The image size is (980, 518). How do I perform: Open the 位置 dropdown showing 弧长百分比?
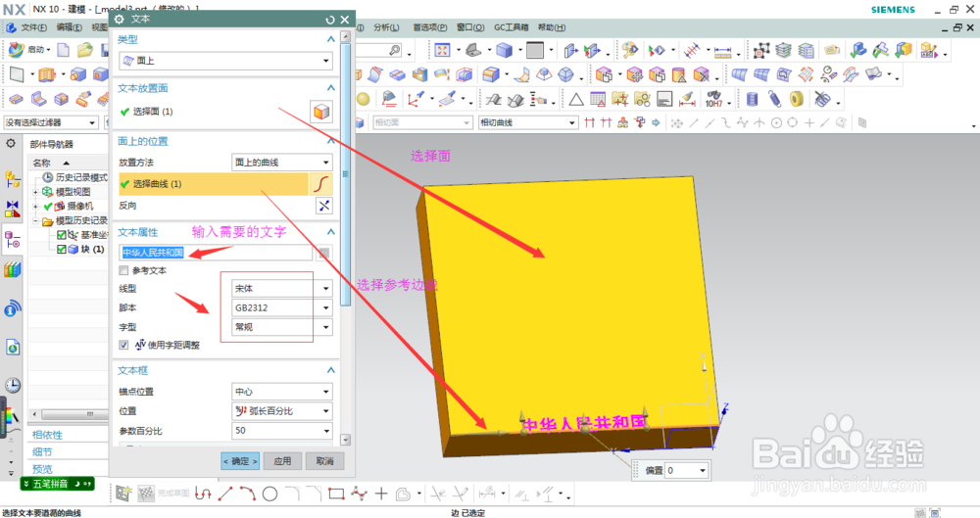pos(282,411)
